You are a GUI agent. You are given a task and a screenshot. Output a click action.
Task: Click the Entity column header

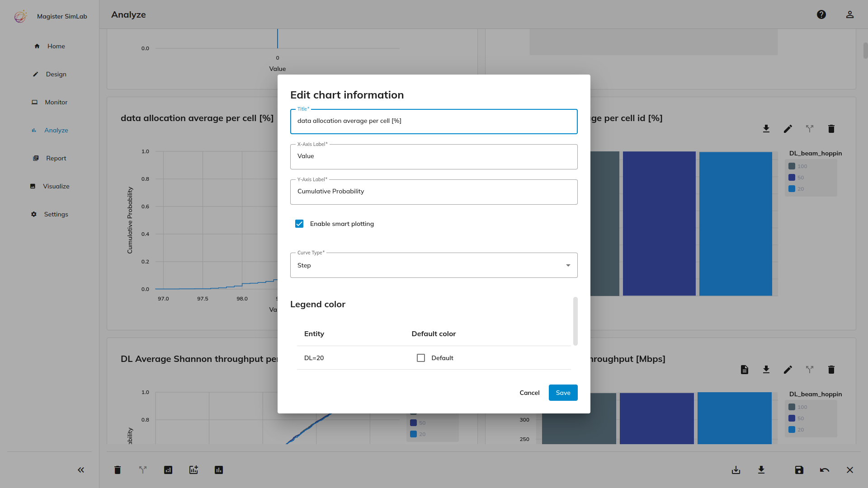[314, 334]
